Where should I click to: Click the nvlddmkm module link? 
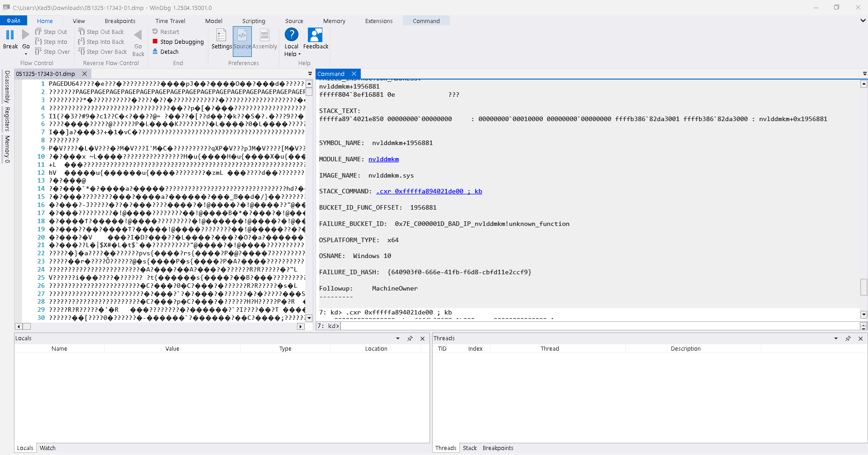[x=383, y=159]
